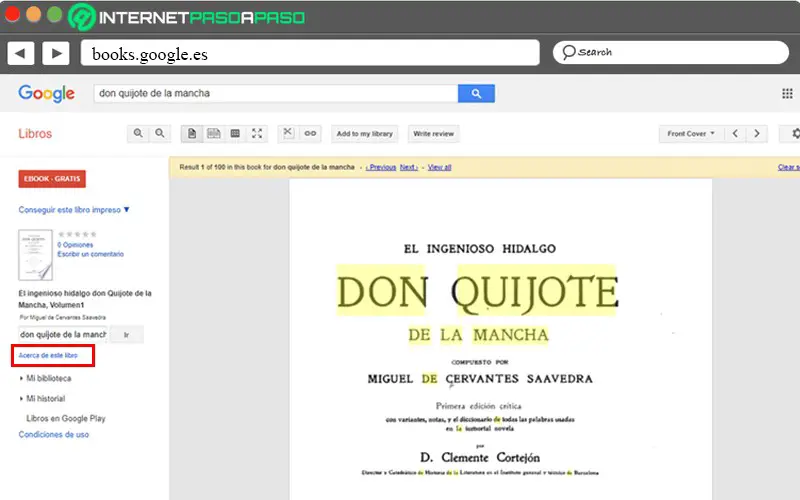Click the book cover thumbnail
The width and height of the screenshot is (800, 500).
point(35,255)
